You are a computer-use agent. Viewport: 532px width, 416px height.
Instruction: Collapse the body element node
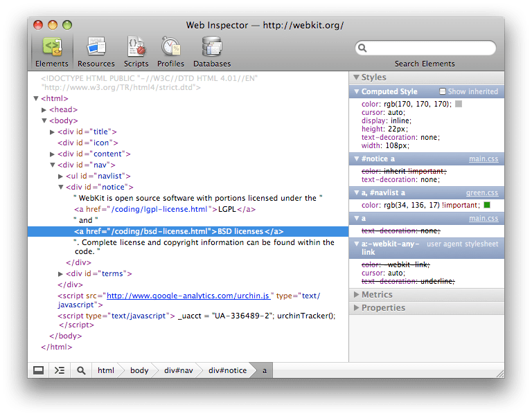coord(44,120)
